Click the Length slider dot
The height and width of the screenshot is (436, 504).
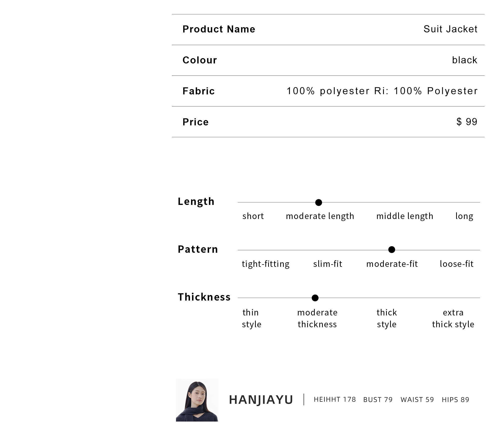(x=319, y=202)
